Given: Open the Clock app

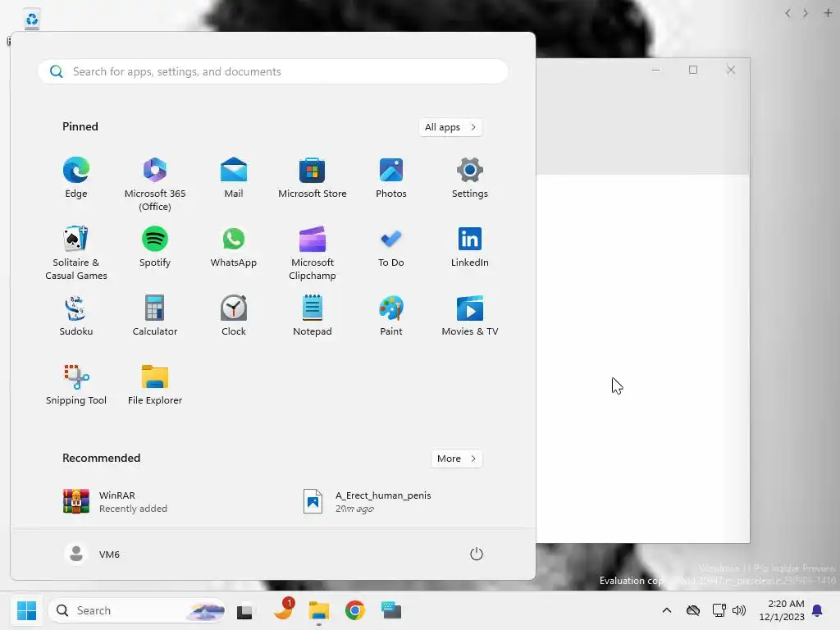Looking at the screenshot, I should [234, 316].
